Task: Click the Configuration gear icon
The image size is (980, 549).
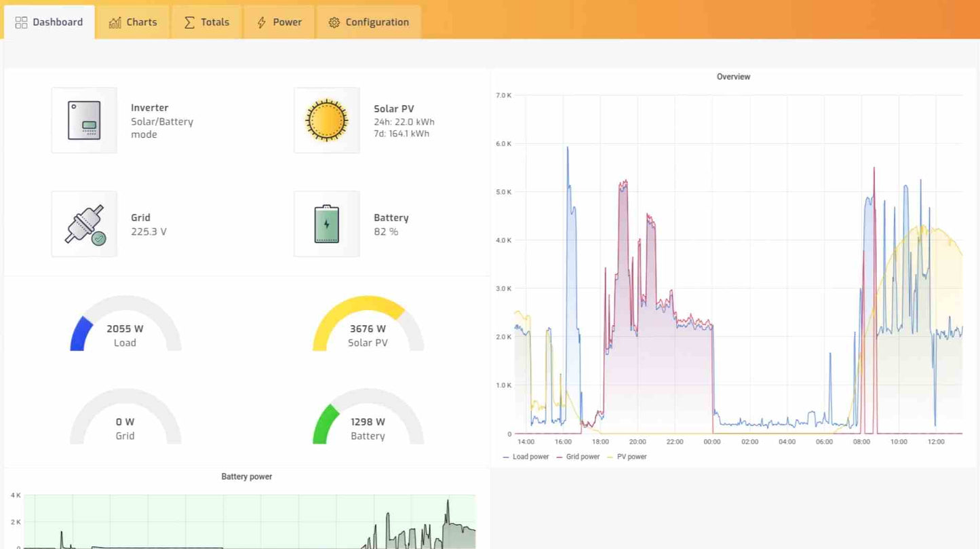Action: [x=334, y=22]
